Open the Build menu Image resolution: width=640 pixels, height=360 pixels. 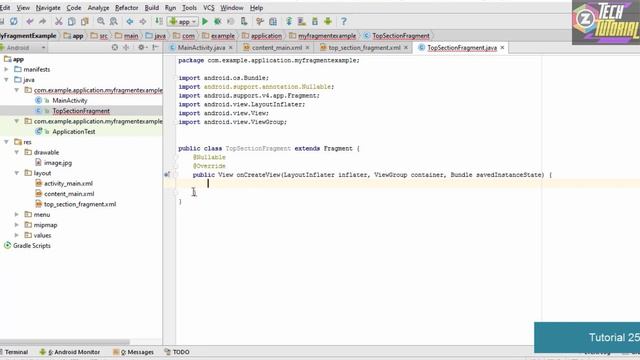point(151,8)
